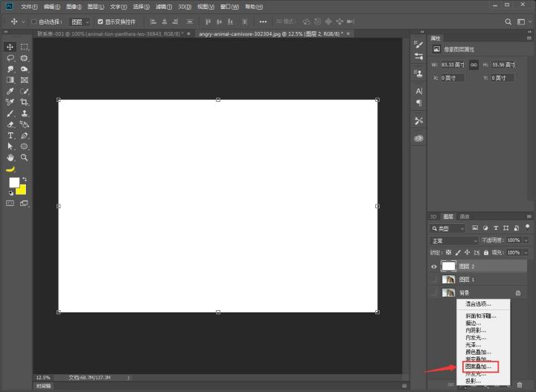This screenshot has height=392, width=536.
Task: Select the Eraser tool
Action: pyautogui.click(x=10, y=124)
